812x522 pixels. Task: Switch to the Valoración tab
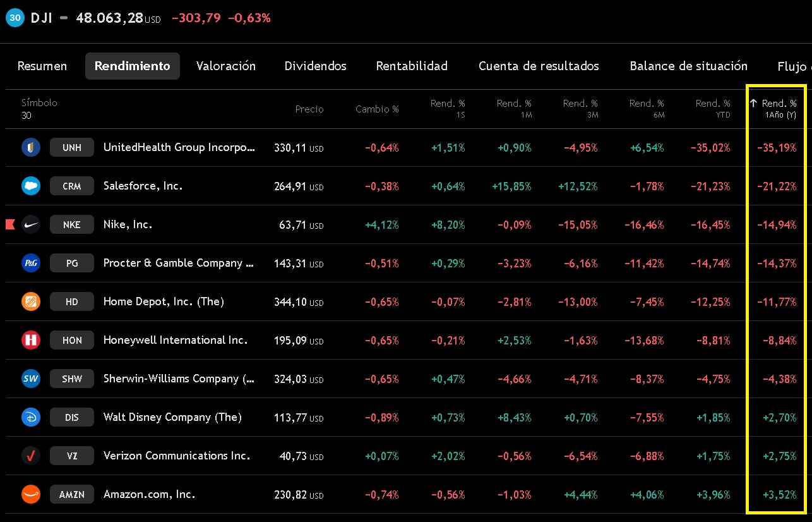tap(225, 66)
